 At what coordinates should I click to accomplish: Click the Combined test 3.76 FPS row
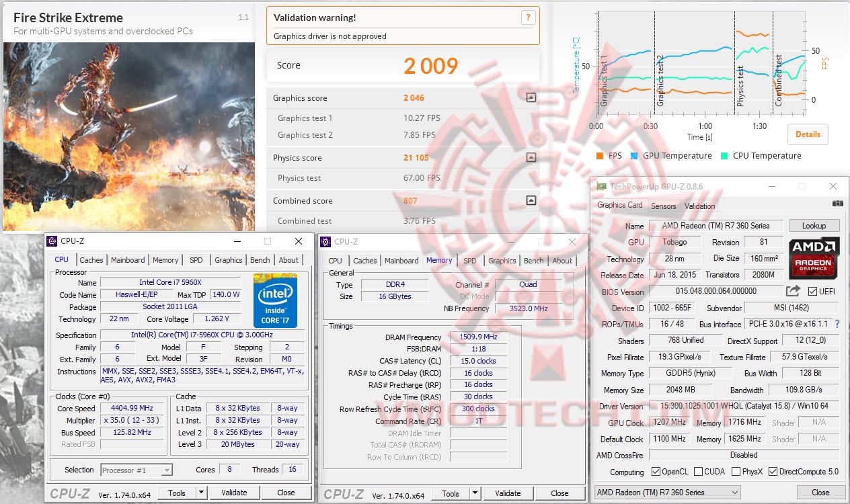403,221
